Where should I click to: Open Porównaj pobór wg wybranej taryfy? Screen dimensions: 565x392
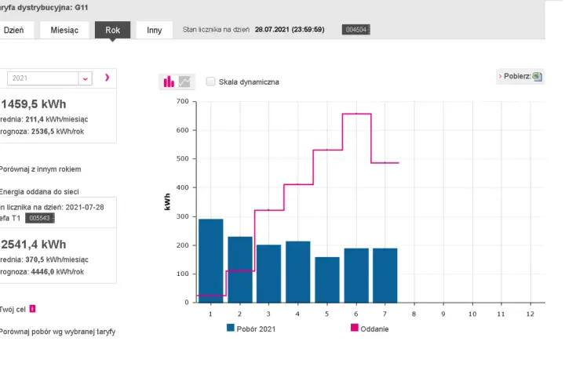(x=57, y=332)
